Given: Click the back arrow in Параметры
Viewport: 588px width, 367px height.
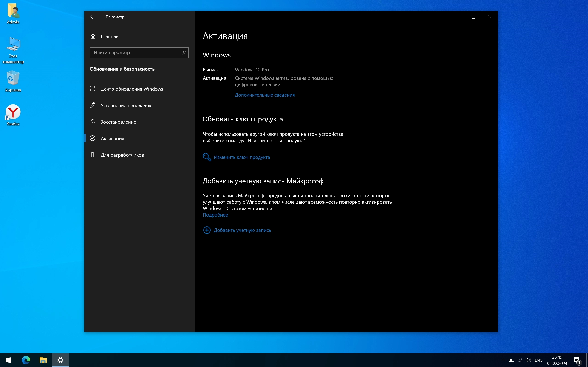Looking at the screenshot, I should 93,17.
